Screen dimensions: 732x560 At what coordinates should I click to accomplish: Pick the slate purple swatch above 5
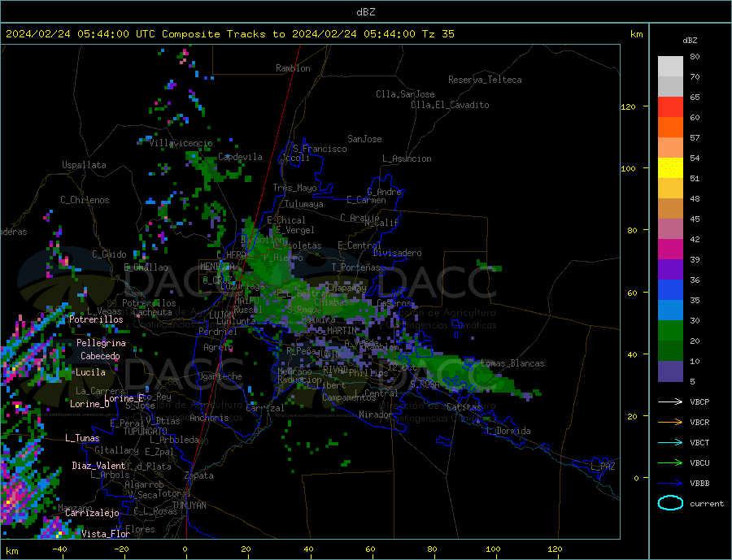[670, 371]
